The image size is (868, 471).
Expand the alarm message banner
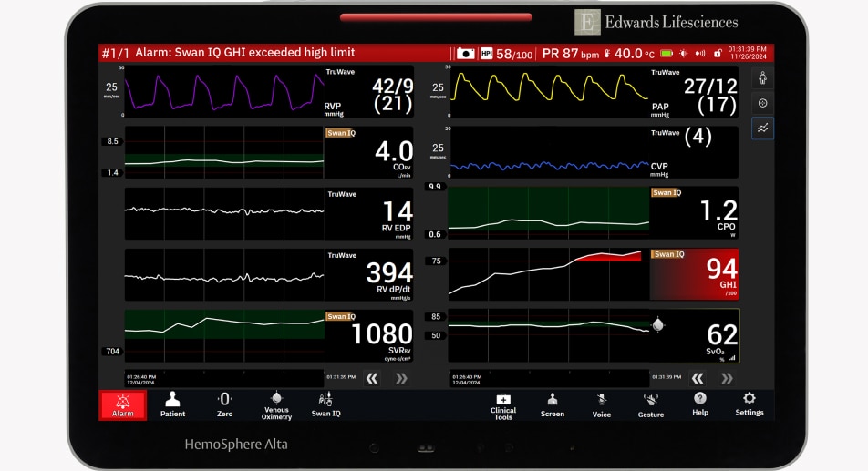[274, 53]
